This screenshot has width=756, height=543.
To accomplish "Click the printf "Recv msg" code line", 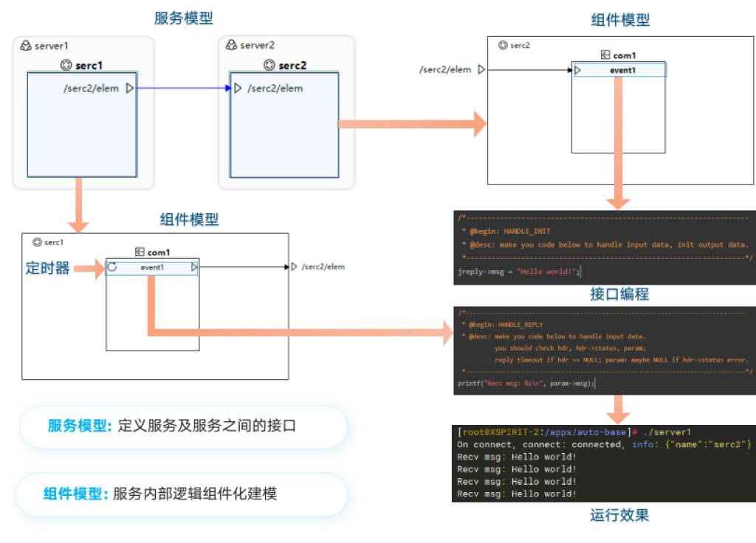I will point(526,384).
